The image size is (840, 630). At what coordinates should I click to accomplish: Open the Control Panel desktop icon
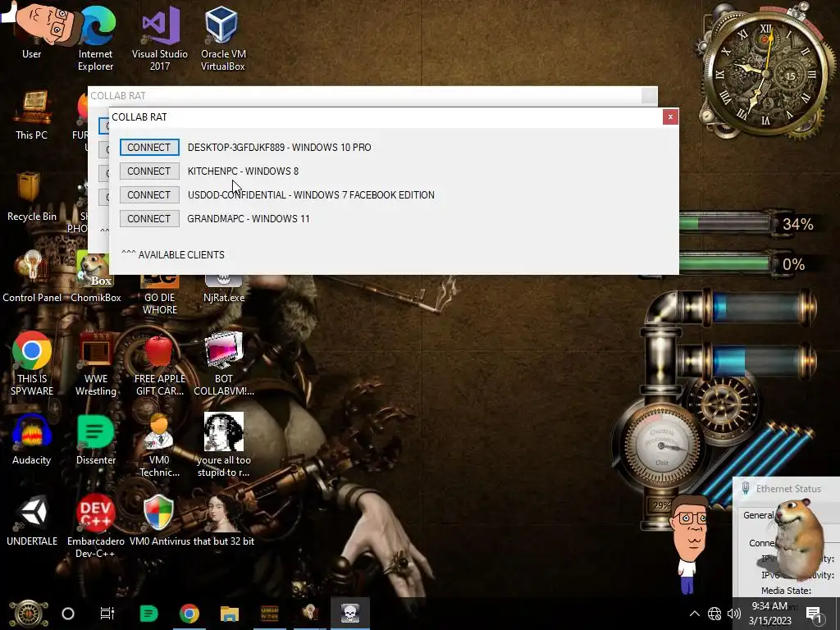click(x=32, y=277)
